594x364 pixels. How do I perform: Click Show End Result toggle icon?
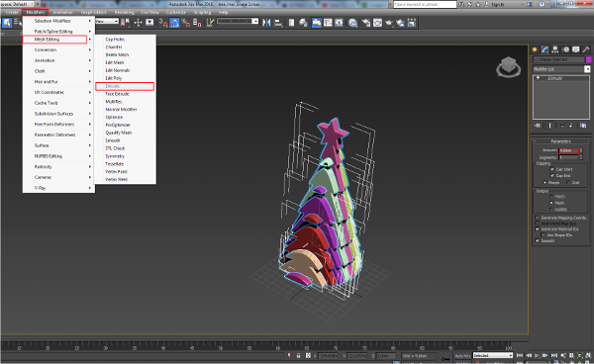pyautogui.click(x=549, y=126)
